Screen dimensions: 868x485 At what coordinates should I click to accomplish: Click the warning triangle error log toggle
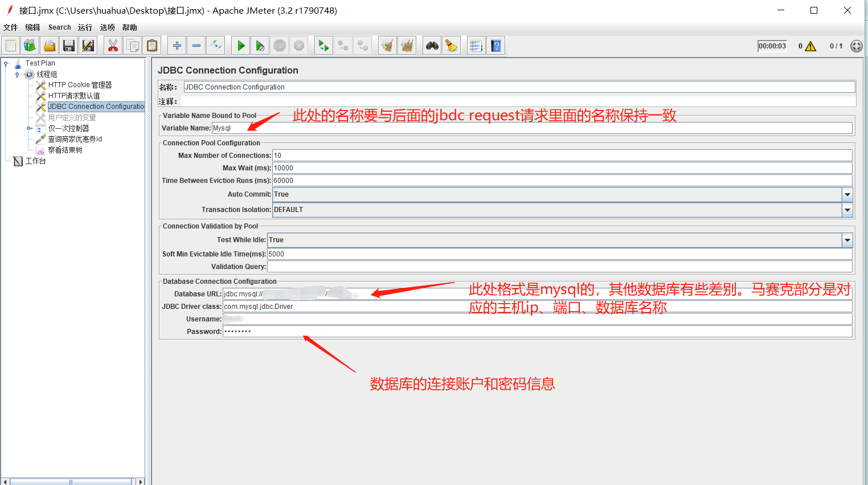tap(810, 46)
